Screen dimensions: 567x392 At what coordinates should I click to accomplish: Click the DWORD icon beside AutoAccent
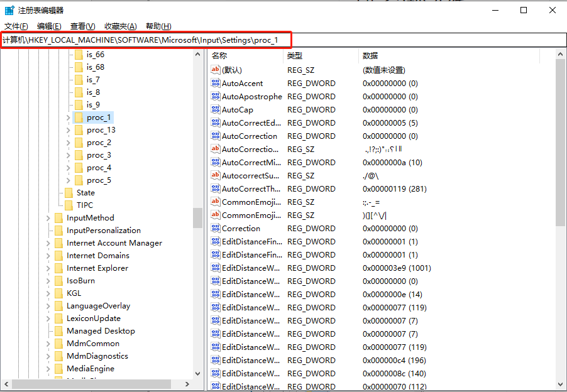(x=215, y=83)
